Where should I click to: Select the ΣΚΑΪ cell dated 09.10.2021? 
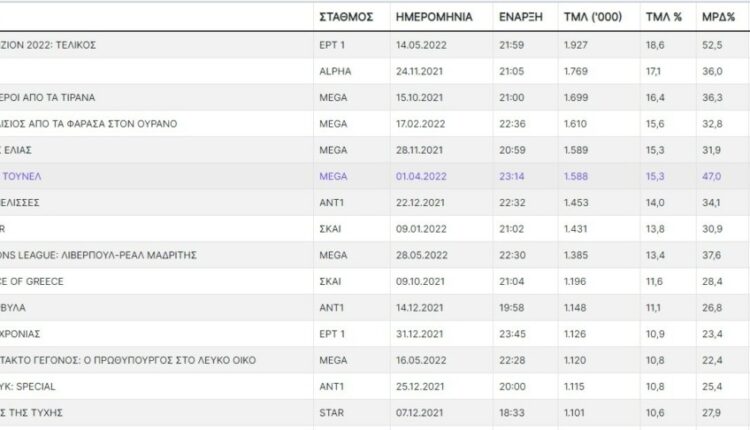(x=330, y=282)
